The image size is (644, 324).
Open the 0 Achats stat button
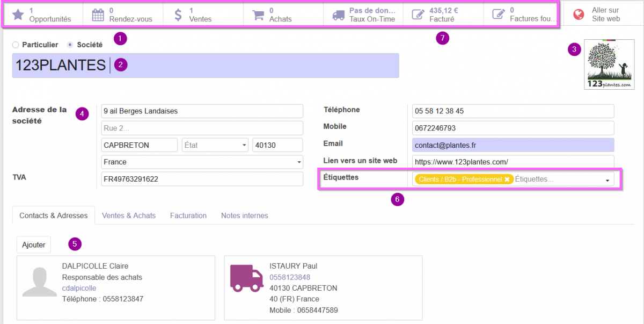point(283,15)
